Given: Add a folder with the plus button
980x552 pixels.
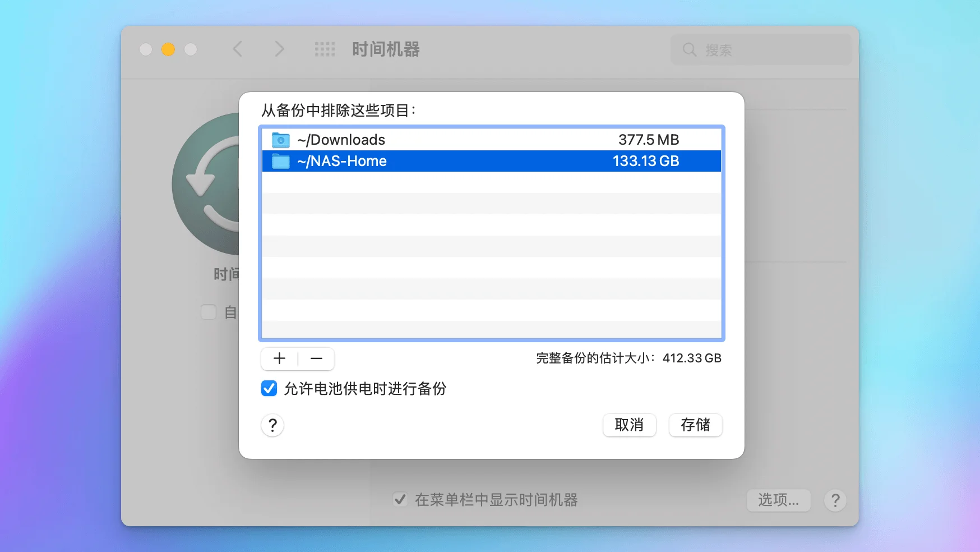Looking at the screenshot, I should (279, 358).
